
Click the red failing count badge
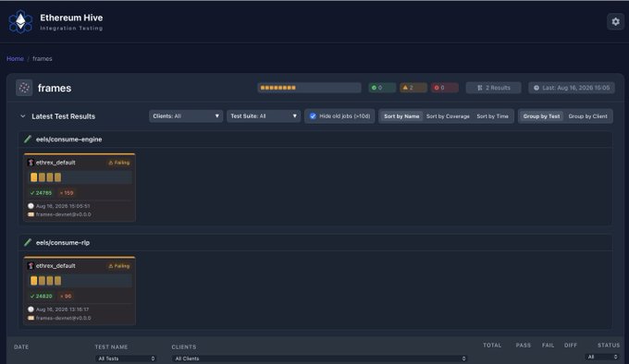point(445,88)
